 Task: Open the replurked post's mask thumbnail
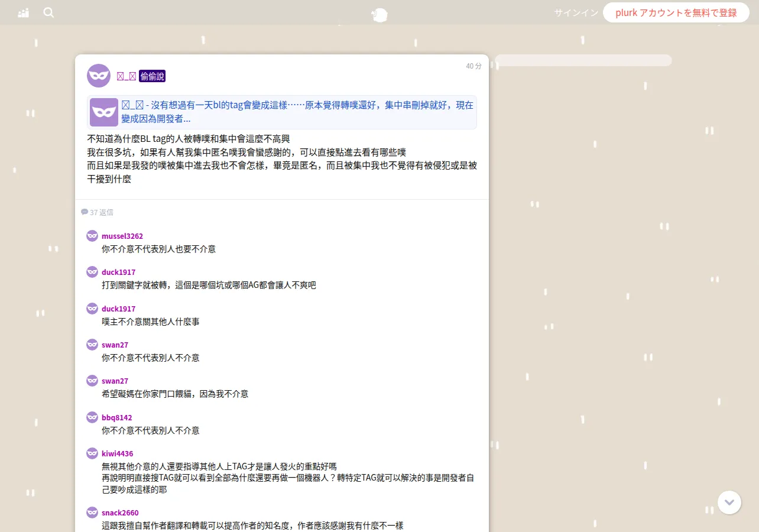coord(104,112)
